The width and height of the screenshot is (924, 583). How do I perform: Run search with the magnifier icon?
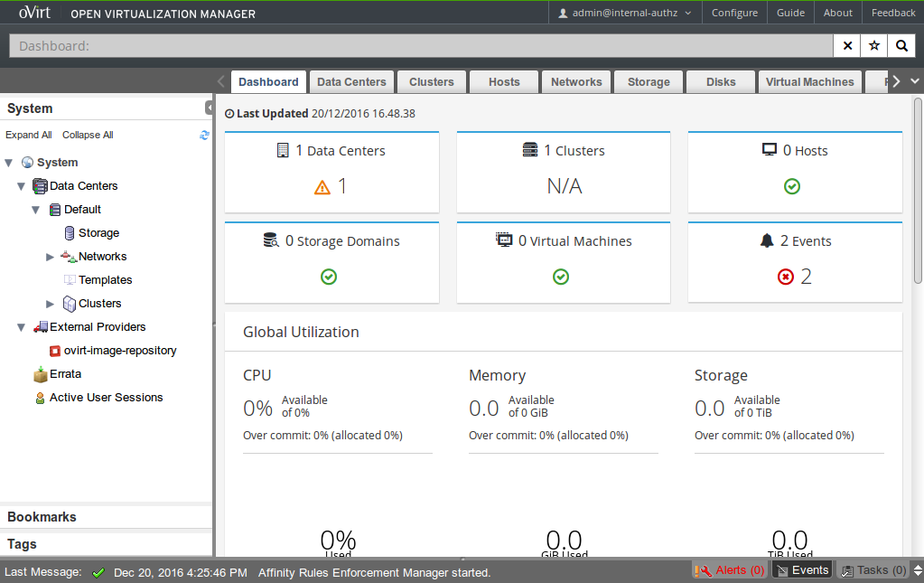(901, 46)
